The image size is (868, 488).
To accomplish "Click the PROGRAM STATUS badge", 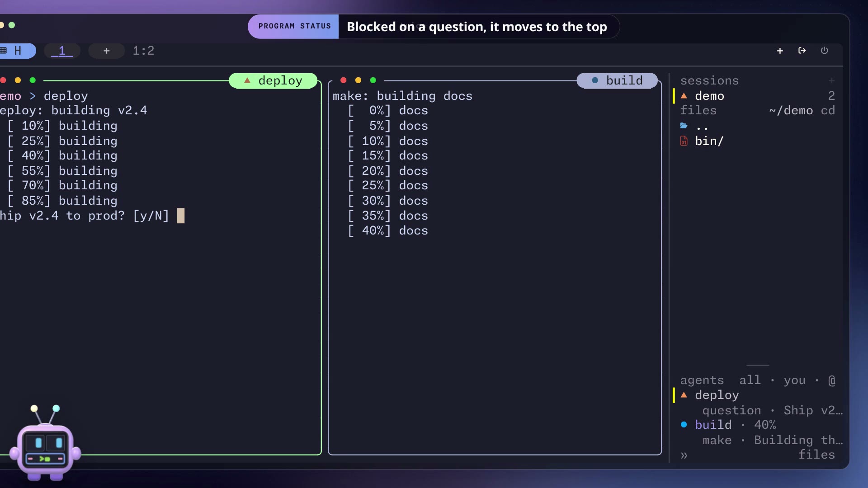I will (x=293, y=26).
